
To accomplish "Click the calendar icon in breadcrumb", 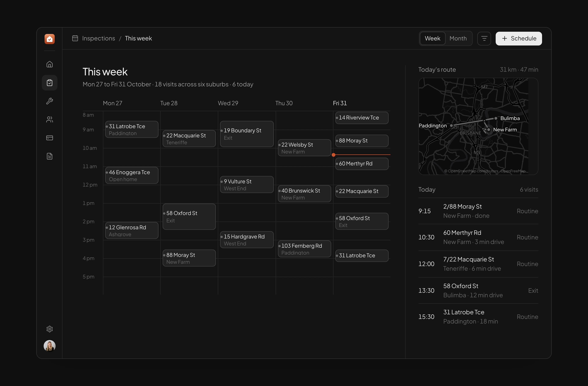I will pos(75,38).
